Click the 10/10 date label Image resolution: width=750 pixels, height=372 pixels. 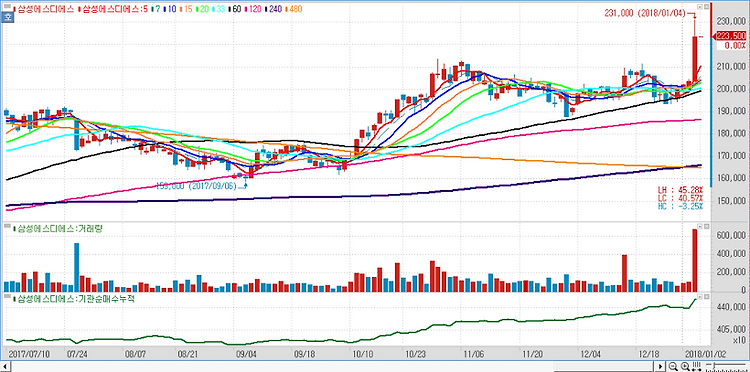(x=363, y=354)
